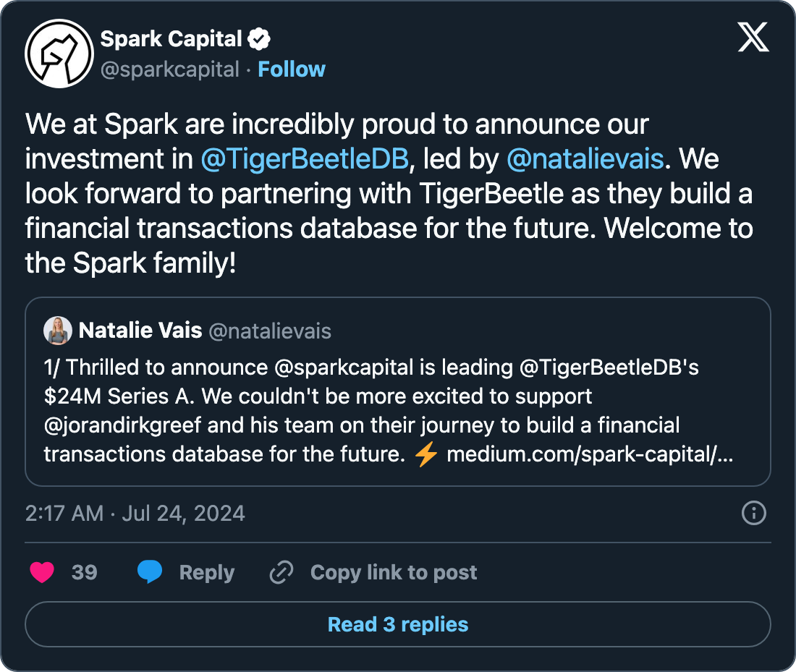Click Copy link to post text

coord(394,573)
